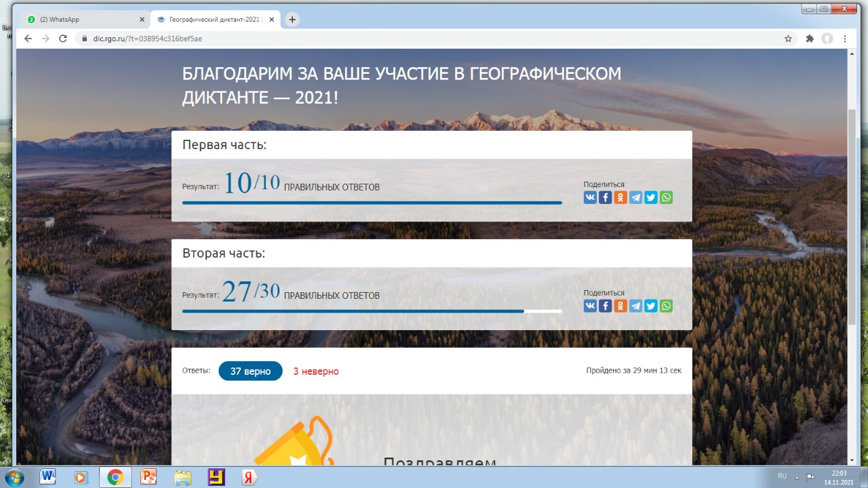Bookmark this page with the star icon
Viewport: 868px width, 488px height.
point(788,39)
